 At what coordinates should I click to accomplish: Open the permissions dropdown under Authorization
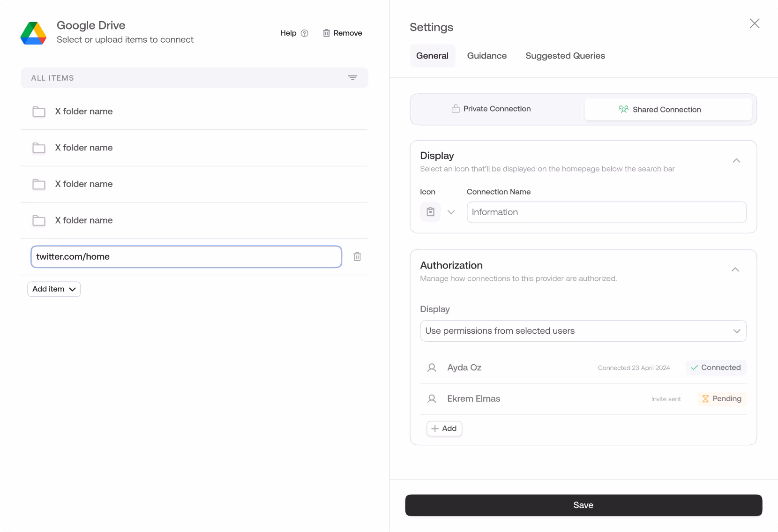tap(583, 331)
